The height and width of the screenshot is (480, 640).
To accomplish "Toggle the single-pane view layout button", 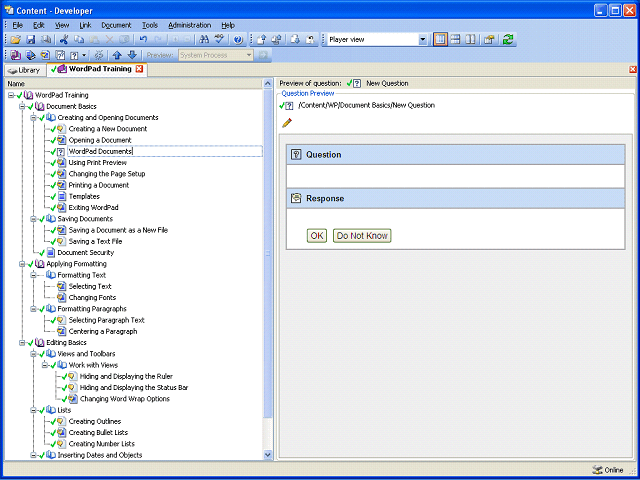I will (x=440, y=40).
